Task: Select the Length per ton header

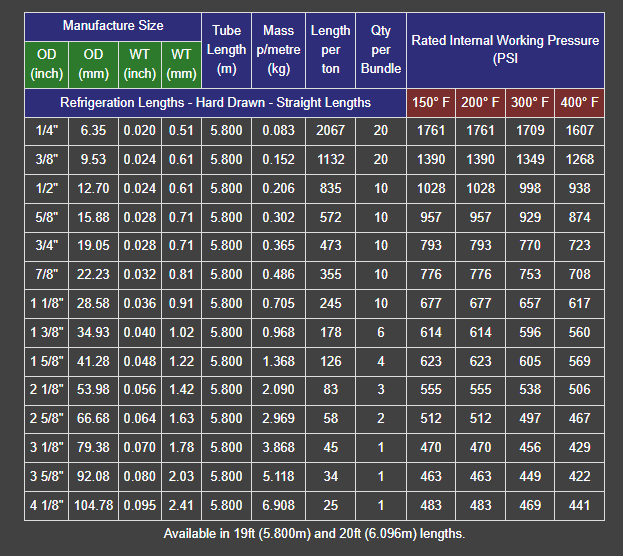Action: click(330, 50)
